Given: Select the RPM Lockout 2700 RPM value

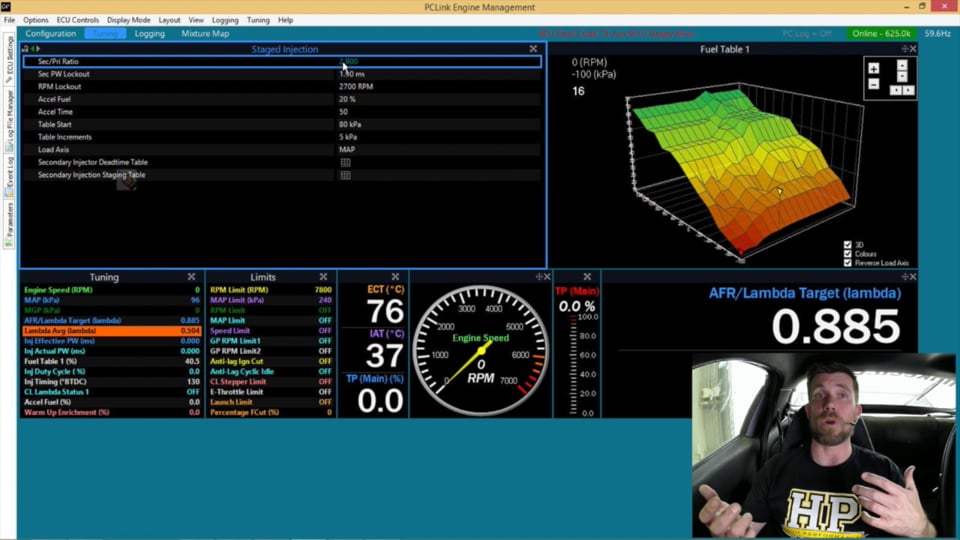Looking at the screenshot, I should point(356,87).
